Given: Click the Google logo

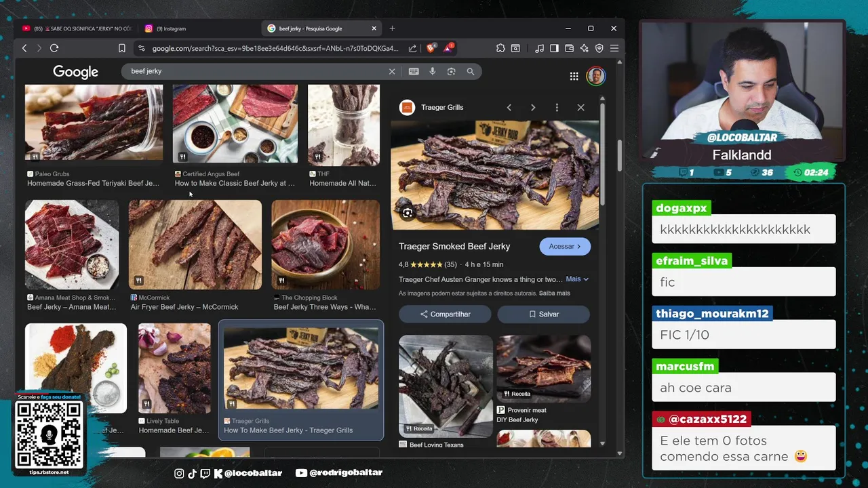Looking at the screenshot, I should [x=75, y=72].
